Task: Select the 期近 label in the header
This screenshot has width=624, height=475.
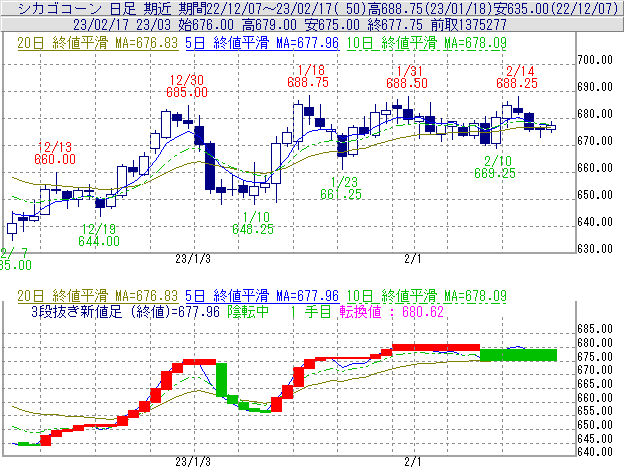Action: pyautogui.click(x=157, y=8)
